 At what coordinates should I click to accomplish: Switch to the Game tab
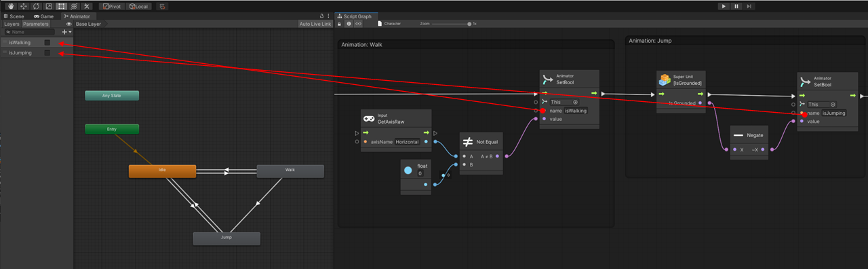pyautogui.click(x=43, y=16)
